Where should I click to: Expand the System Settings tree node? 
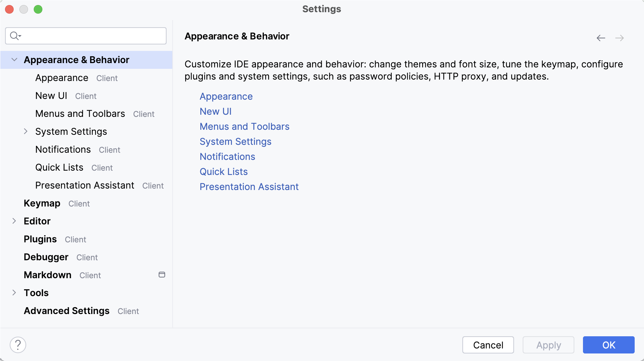[x=25, y=132]
